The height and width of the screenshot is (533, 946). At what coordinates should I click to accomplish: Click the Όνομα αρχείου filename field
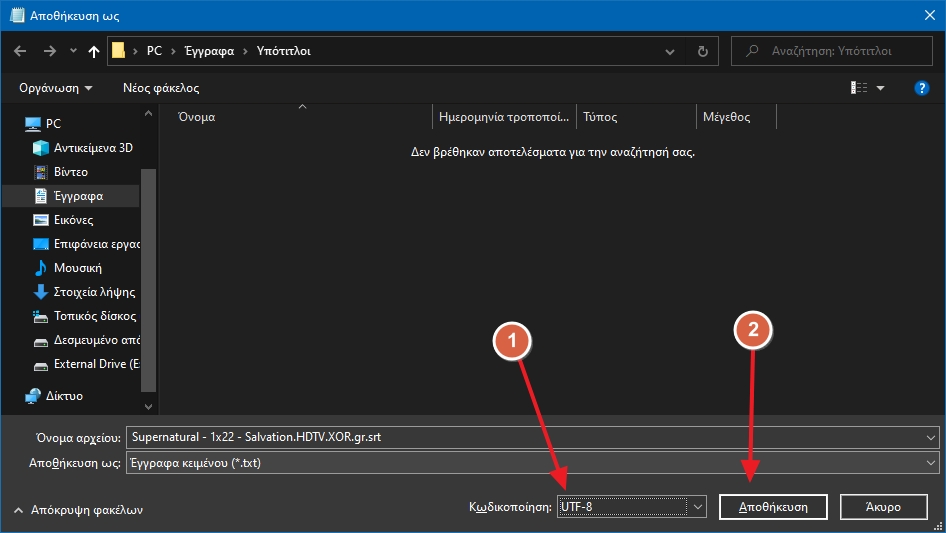pos(525,437)
